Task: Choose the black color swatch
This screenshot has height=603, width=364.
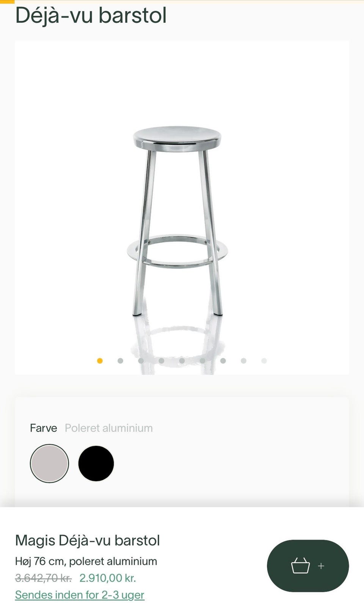Action: point(96,463)
